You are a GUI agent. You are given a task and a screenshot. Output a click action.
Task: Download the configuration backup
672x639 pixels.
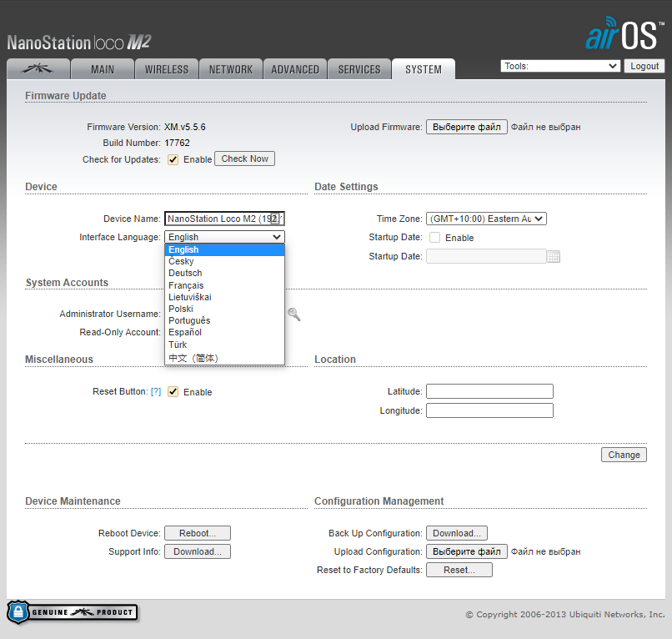point(456,533)
